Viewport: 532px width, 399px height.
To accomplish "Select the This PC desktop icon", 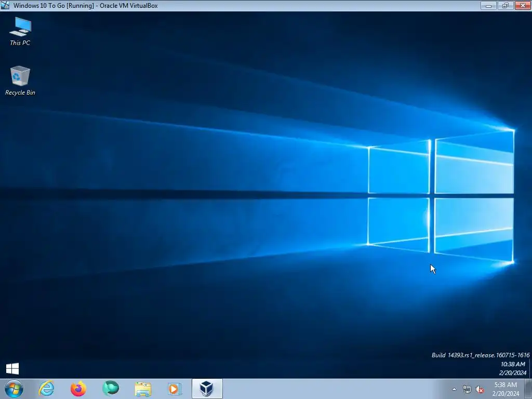I will click(x=20, y=31).
